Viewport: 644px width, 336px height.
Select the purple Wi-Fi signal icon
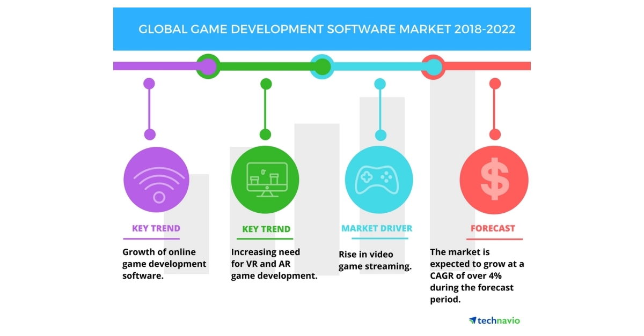coord(157,180)
